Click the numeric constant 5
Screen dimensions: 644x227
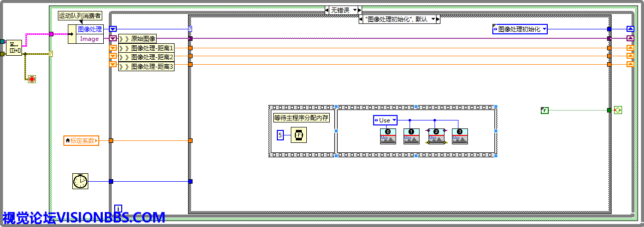coord(280,135)
